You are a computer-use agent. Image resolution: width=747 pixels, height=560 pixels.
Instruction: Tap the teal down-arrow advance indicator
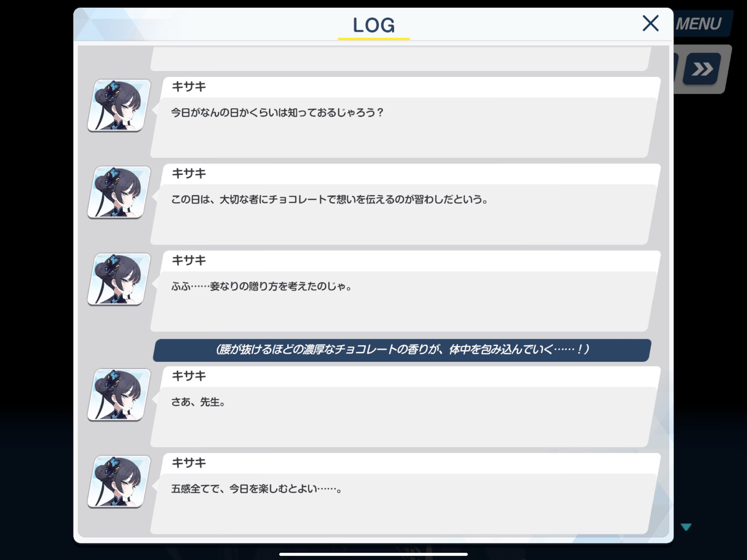click(686, 527)
